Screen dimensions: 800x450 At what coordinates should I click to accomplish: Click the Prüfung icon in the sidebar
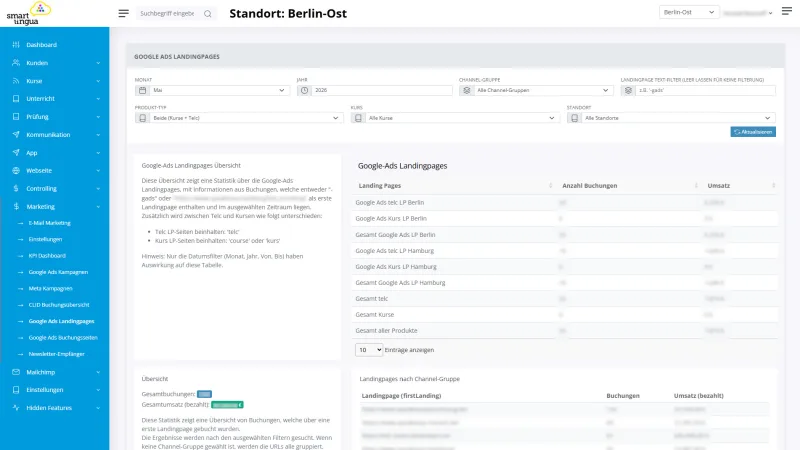(x=16, y=116)
